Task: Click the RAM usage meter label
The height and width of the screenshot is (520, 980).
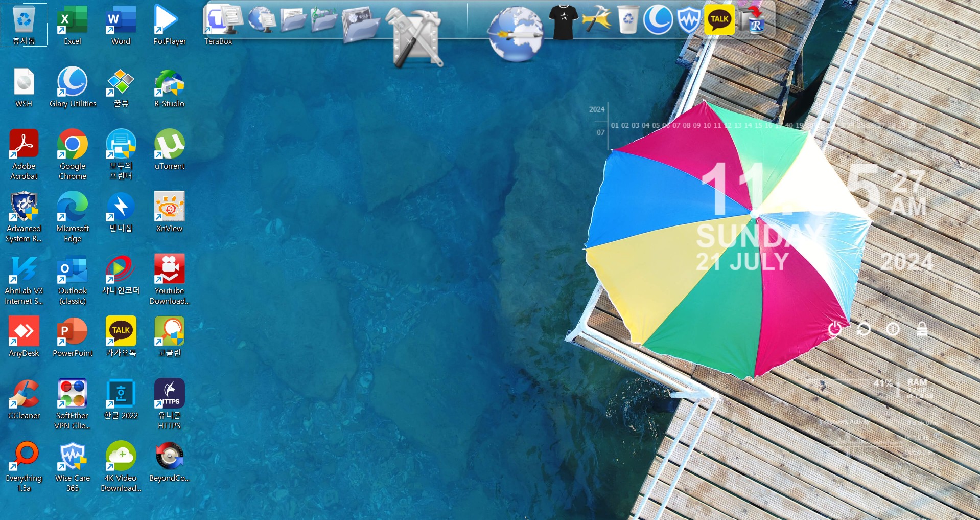Action: click(917, 382)
